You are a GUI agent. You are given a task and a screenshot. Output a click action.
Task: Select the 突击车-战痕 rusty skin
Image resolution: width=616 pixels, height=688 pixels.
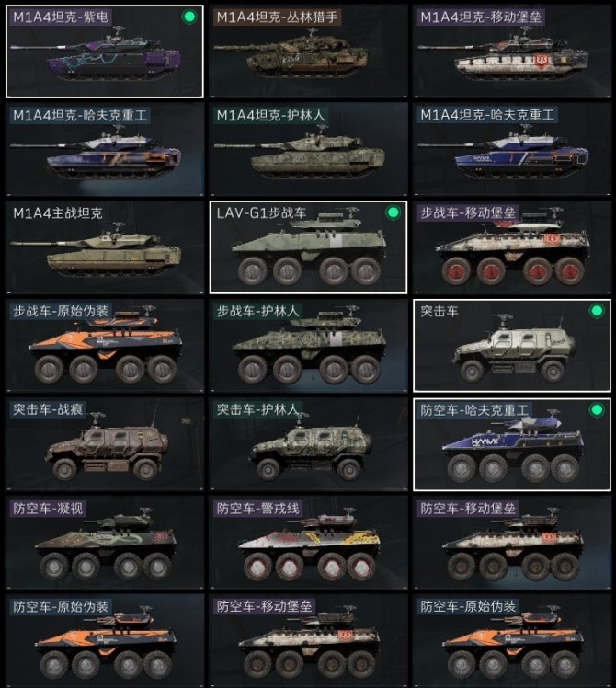105,444
